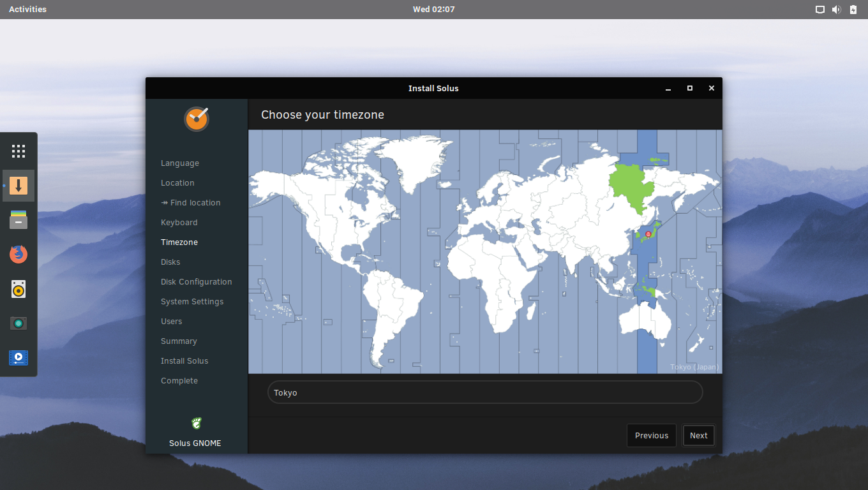Click the Tokyo timezone search field
Image resolution: width=868 pixels, height=490 pixels.
point(485,392)
